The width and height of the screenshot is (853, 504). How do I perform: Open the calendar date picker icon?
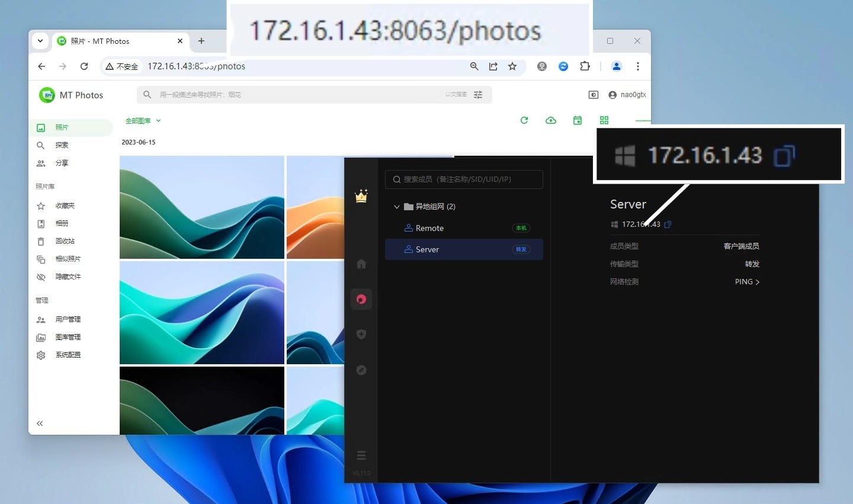point(578,120)
